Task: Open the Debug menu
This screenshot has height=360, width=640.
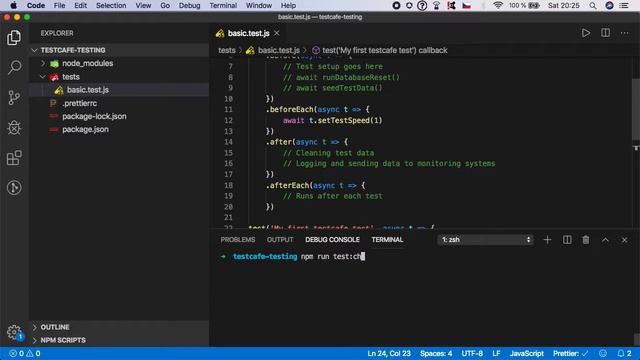Action: (189, 6)
